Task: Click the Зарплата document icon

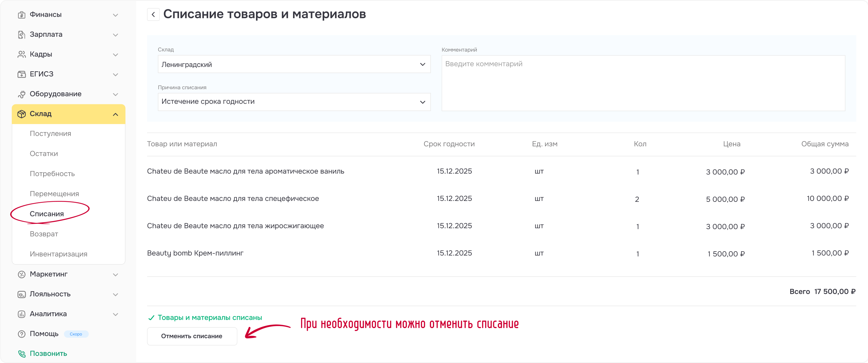Action: [22, 35]
